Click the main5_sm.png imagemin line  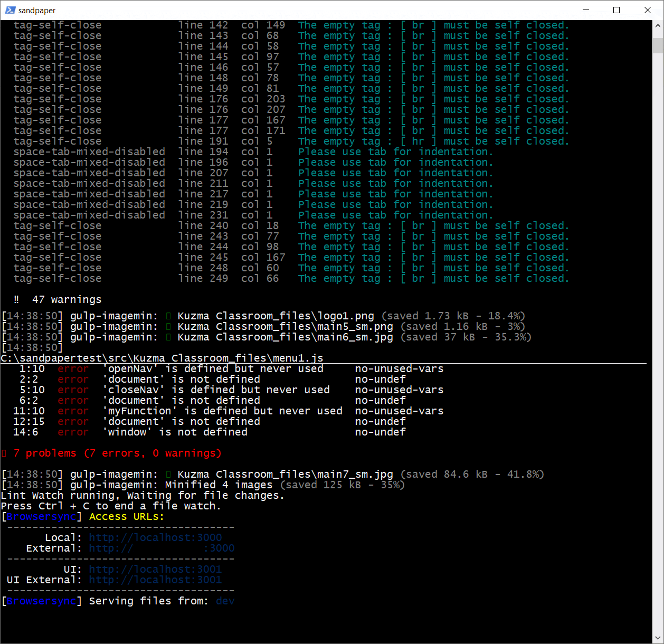point(263,326)
